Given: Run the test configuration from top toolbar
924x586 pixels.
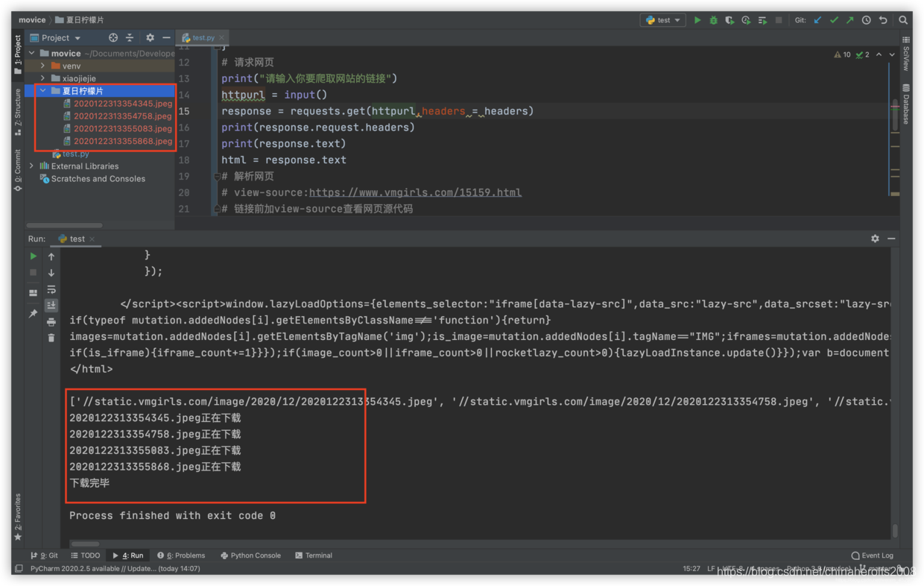Looking at the screenshot, I should click(x=697, y=20).
